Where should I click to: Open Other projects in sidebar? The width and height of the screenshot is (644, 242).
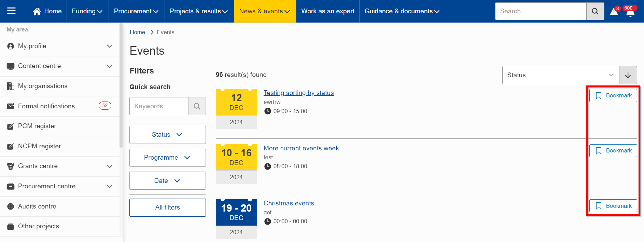point(60,226)
